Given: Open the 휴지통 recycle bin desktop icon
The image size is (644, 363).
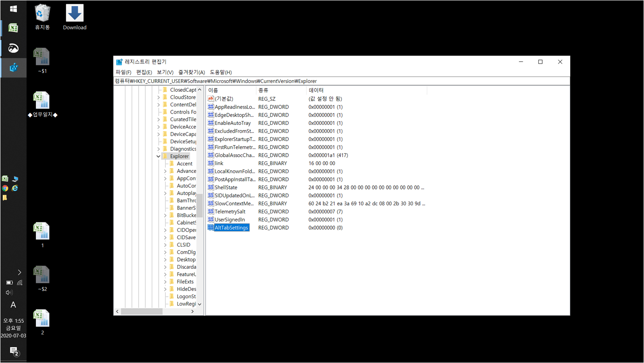Looking at the screenshot, I should (42, 17).
